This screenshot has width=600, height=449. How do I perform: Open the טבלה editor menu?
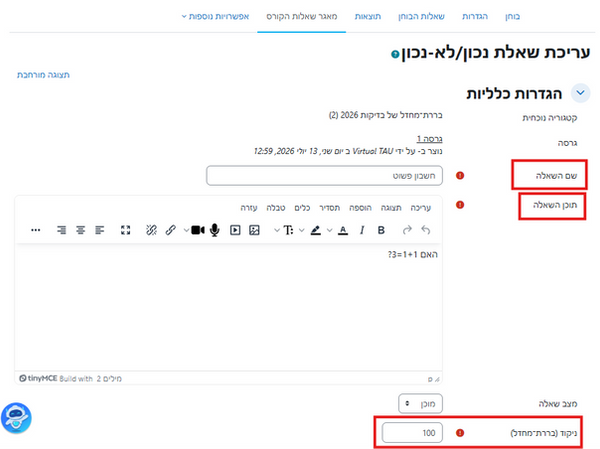click(x=276, y=207)
